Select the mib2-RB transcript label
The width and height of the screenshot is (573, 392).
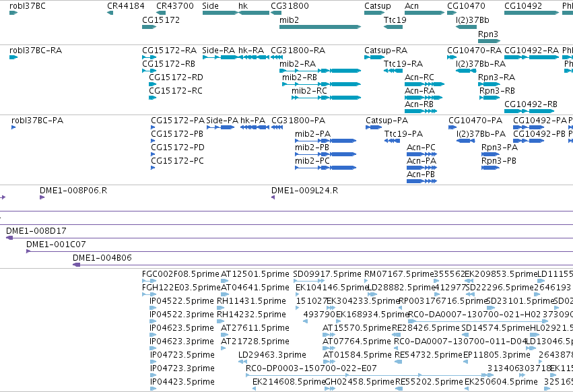[299, 77]
